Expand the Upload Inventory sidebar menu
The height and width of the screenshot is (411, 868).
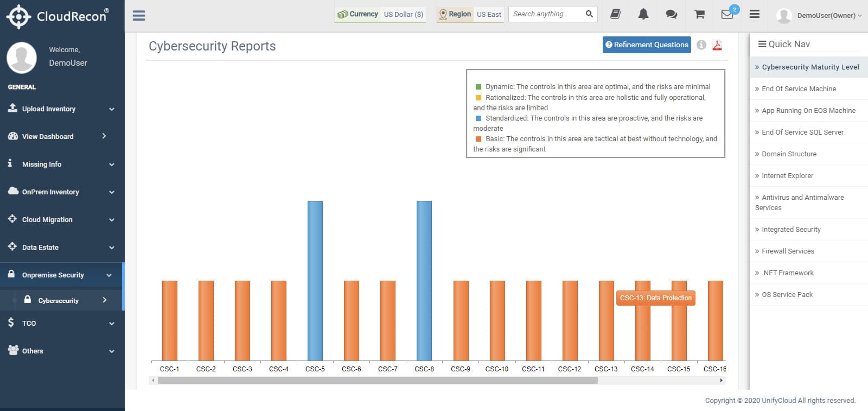[x=62, y=109]
